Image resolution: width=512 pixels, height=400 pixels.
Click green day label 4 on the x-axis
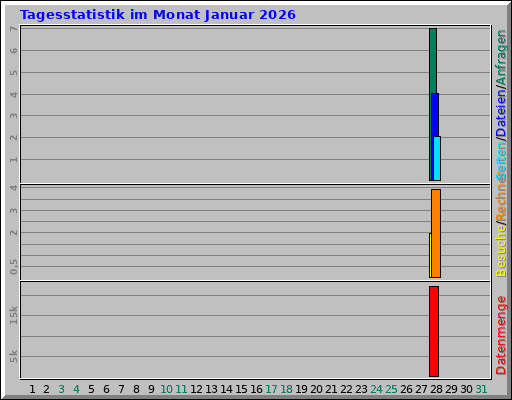pos(76,389)
